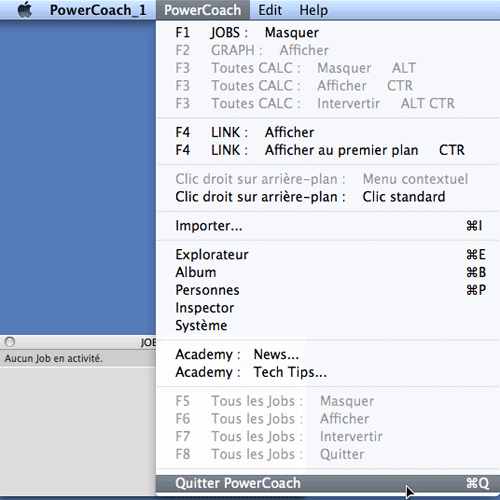Open the Apple menu
Viewport: 500px width, 500px height.
[x=25, y=10]
